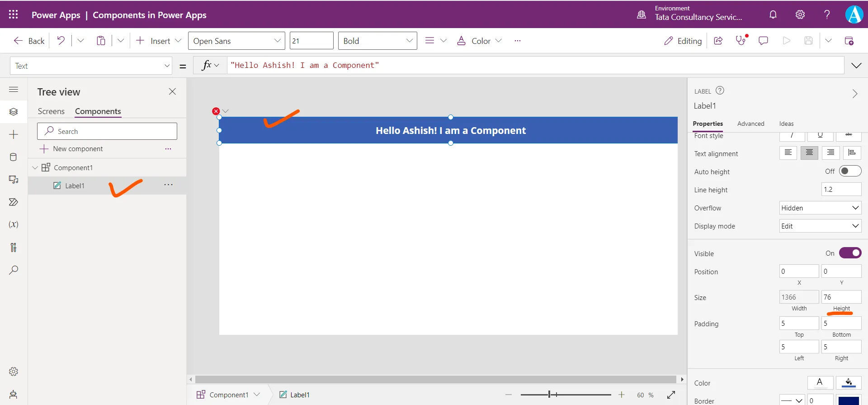Switch to the Screens tab
The height and width of the screenshot is (405, 868).
point(51,111)
